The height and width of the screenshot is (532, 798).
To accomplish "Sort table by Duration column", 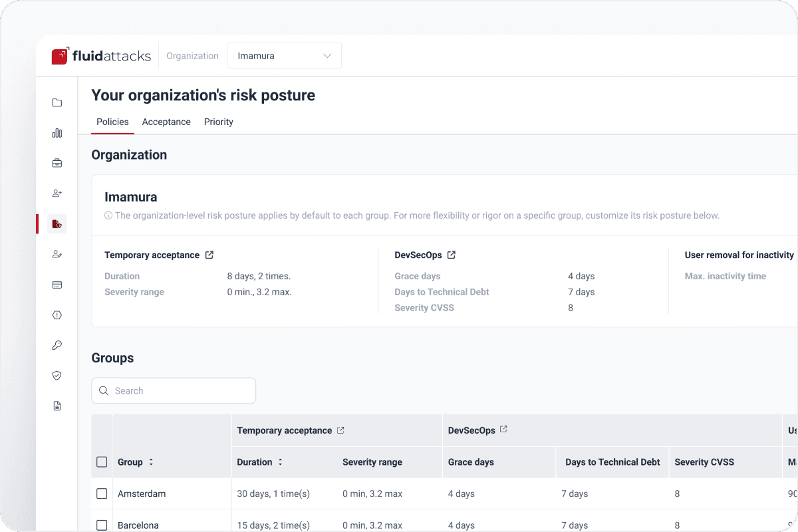I will pos(280,462).
